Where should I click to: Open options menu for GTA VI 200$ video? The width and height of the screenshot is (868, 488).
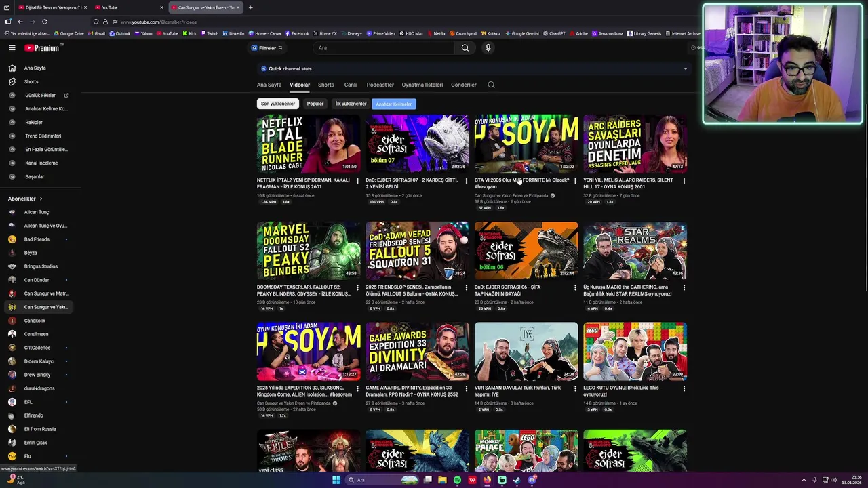575,181
